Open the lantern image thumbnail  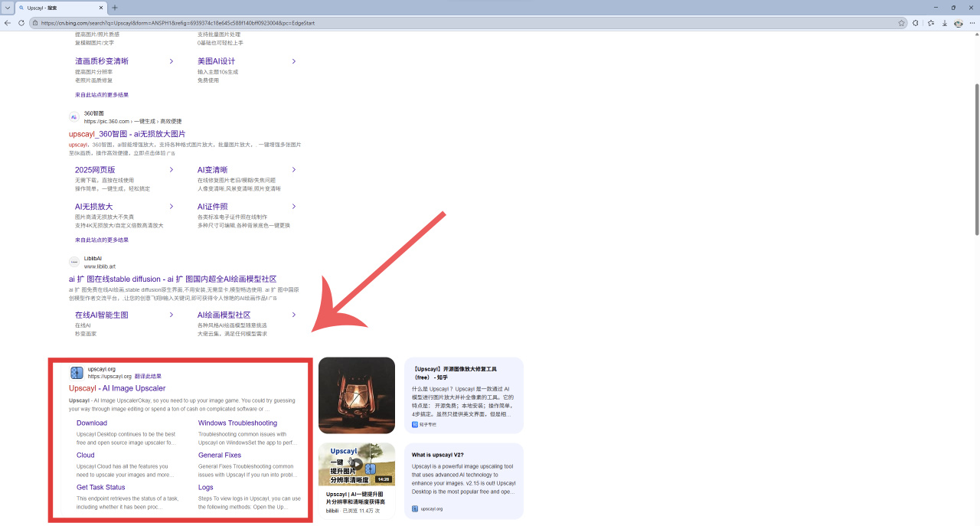[x=357, y=395]
